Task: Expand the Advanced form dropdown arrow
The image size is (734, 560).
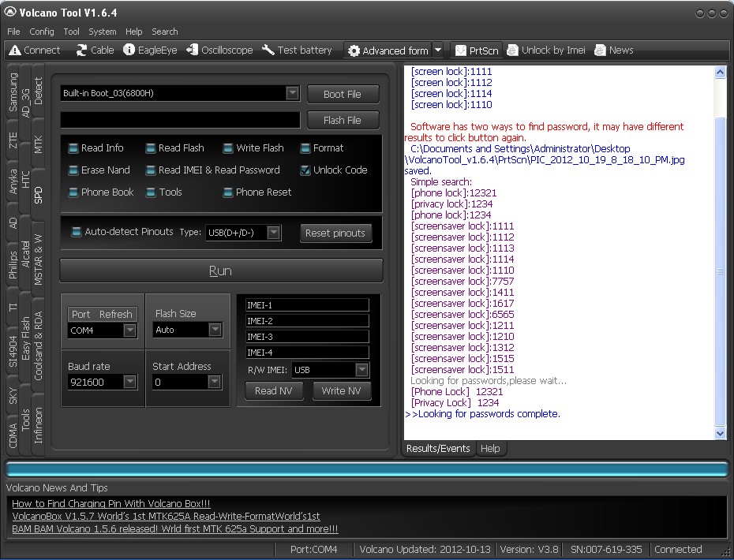Action: pos(438,50)
